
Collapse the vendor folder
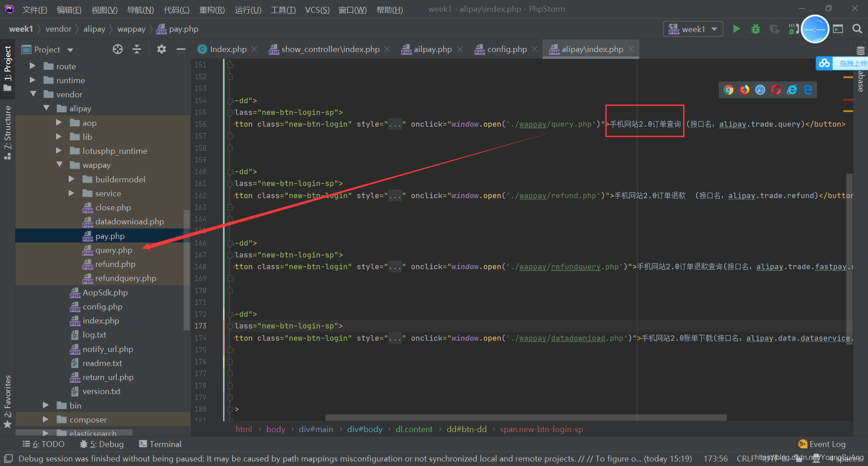33,94
